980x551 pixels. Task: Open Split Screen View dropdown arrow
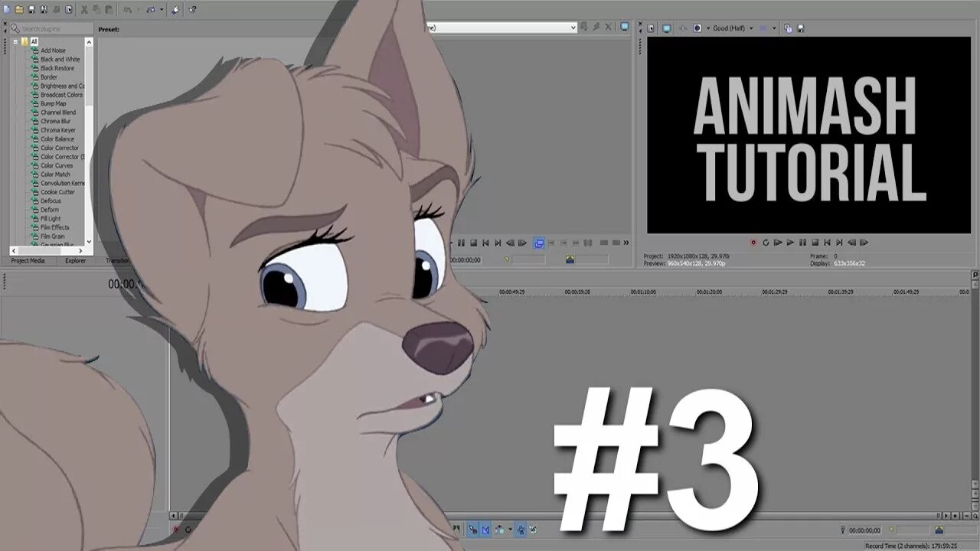tap(708, 28)
